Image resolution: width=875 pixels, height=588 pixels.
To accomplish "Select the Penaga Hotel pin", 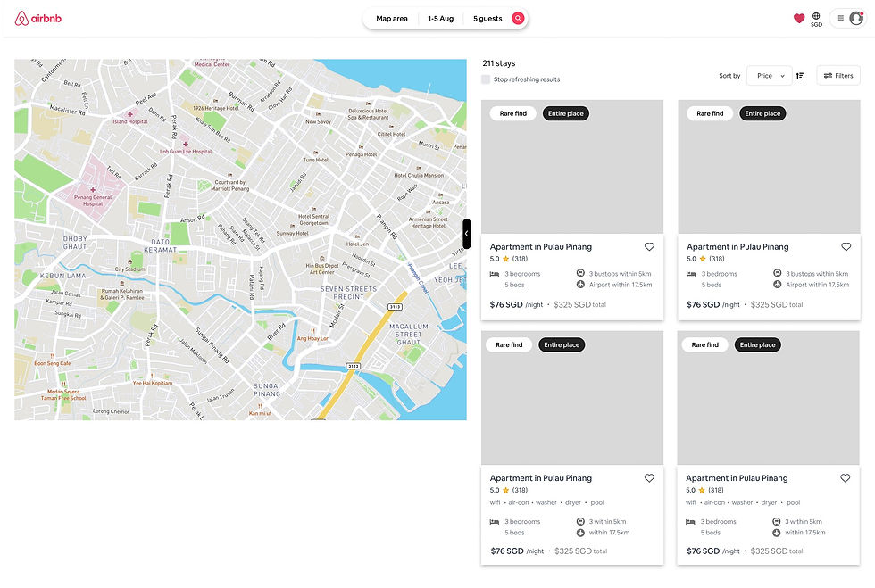I will click(x=361, y=147).
